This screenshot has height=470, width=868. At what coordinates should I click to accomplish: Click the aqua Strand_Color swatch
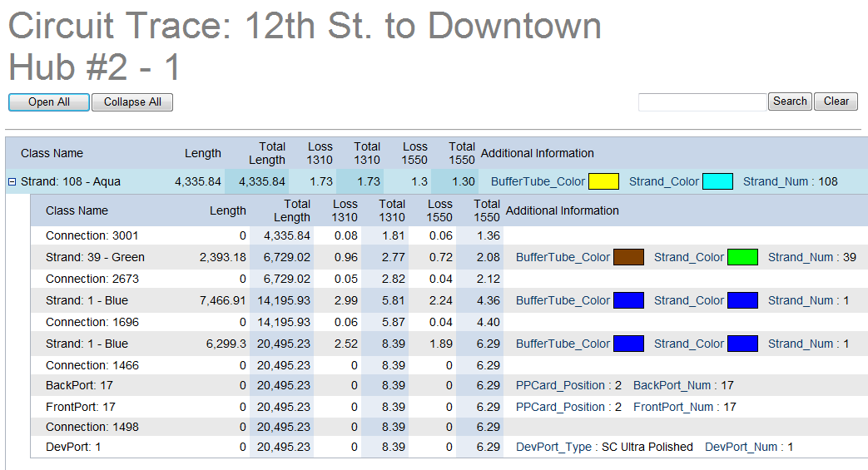pyautogui.click(x=717, y=181)
